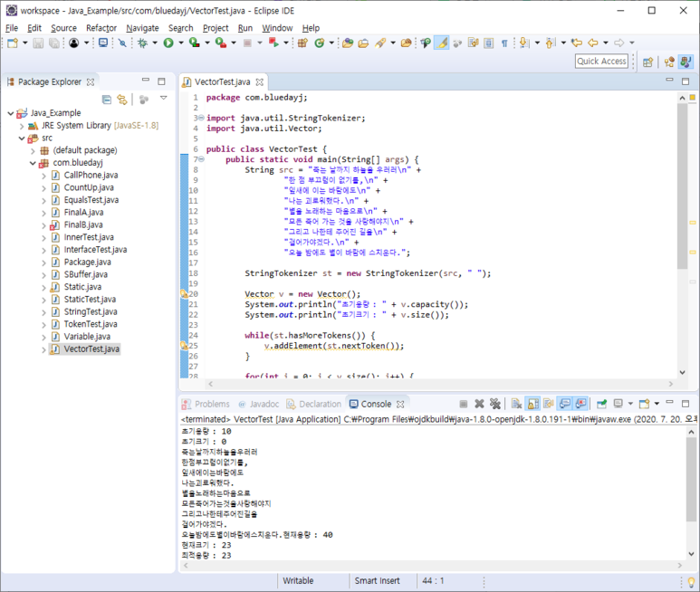
Task: Click Pin Console icon
Action: coord(602,404)
